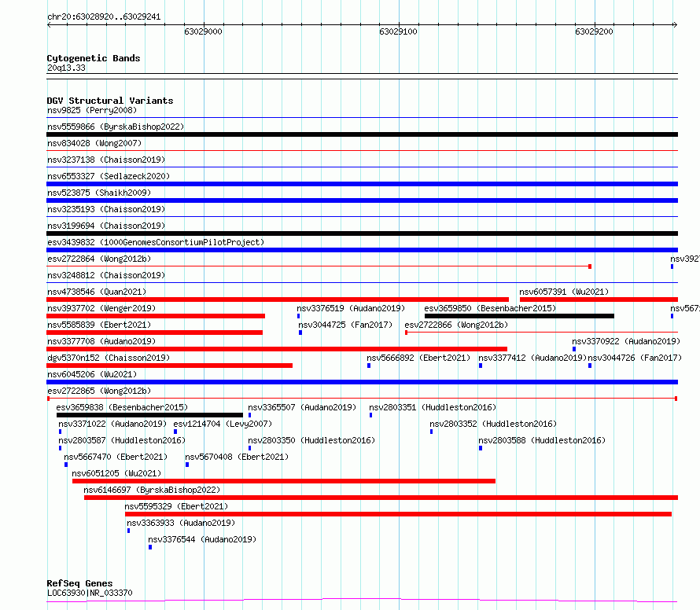
Task: Open nsv3937702 (Wenger2019) variant
Action: tap(101, 308)
